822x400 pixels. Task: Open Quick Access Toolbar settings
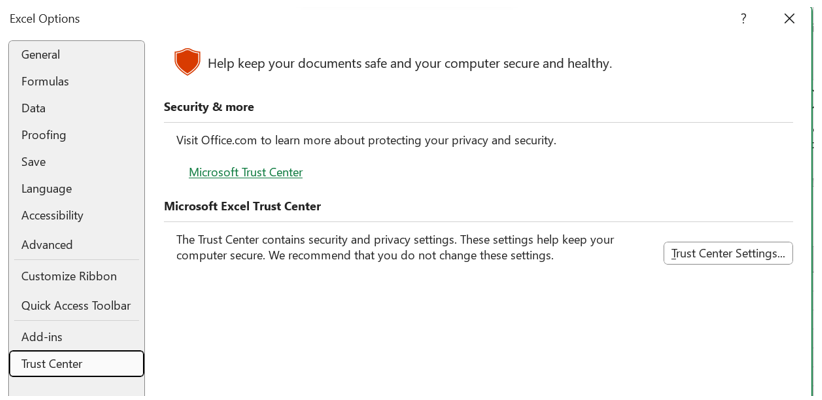coord(76,306)
